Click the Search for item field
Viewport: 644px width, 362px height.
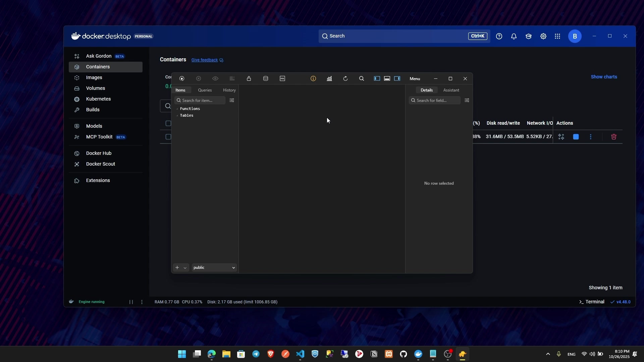coord(200,100)
